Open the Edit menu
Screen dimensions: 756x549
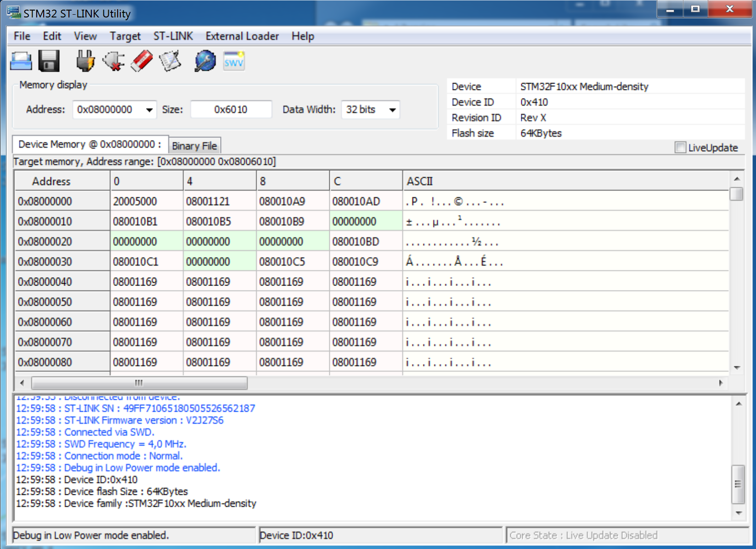pos(52,36)
